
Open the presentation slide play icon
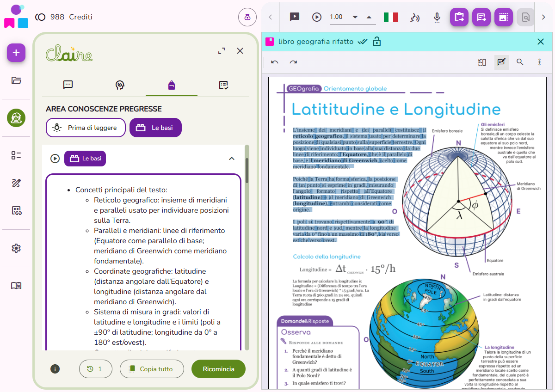click(x=295, y=17)
